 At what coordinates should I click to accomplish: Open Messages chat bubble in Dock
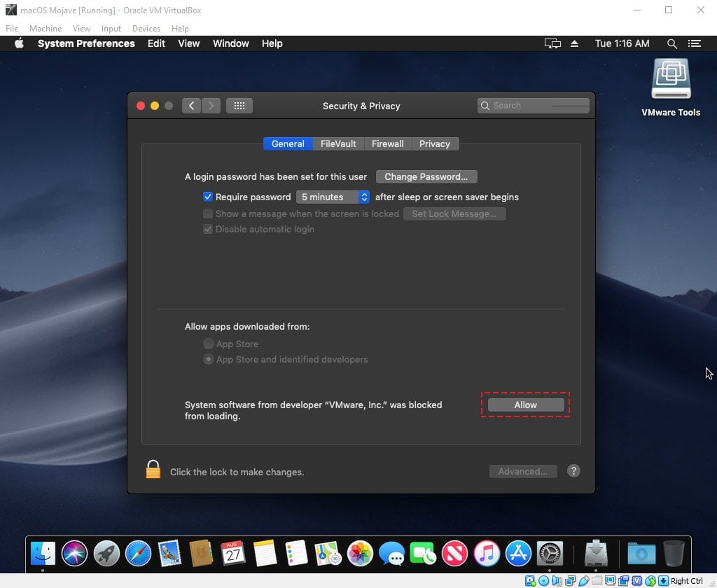point(391,553)
